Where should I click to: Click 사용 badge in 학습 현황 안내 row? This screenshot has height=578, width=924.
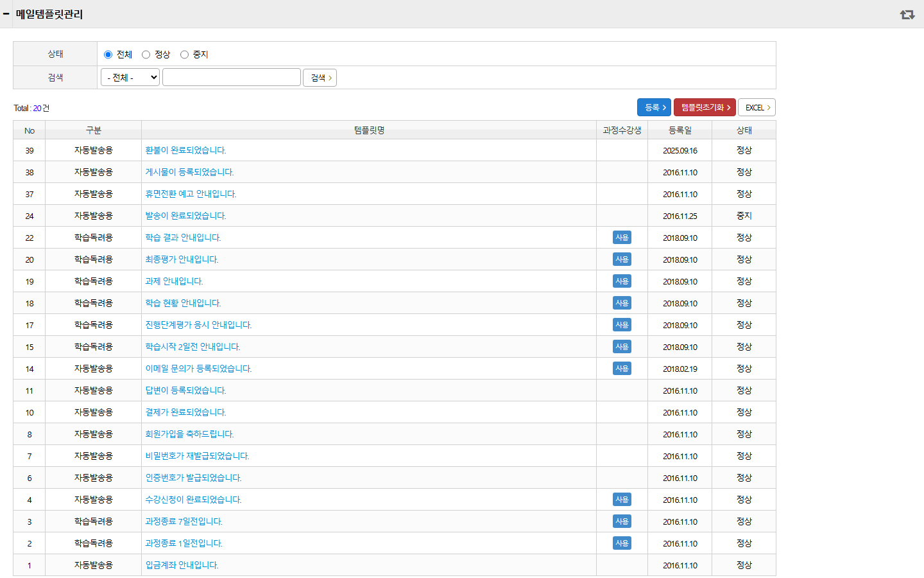622,303
